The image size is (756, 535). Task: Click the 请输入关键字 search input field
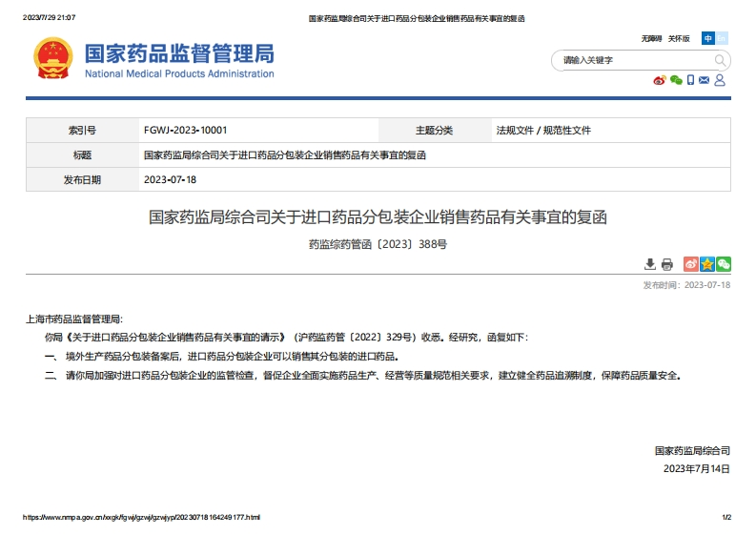point(629,60)
